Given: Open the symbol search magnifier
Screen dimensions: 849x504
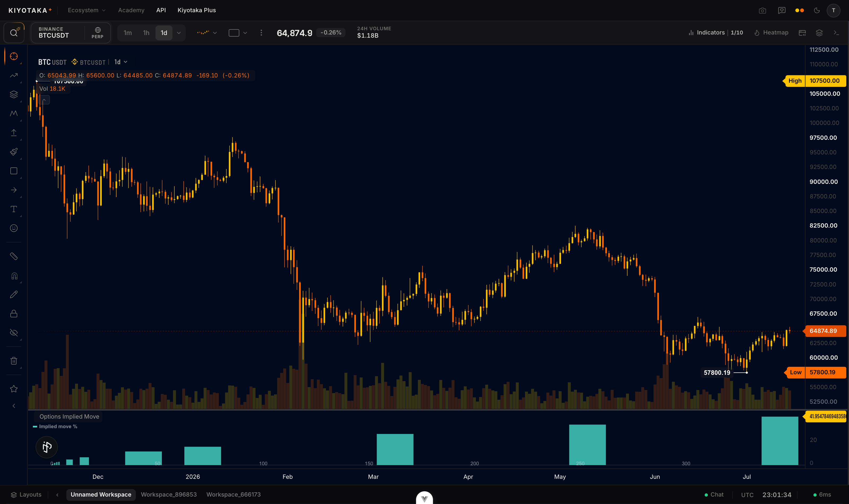Looking at the screenshot, I should 14,33.
